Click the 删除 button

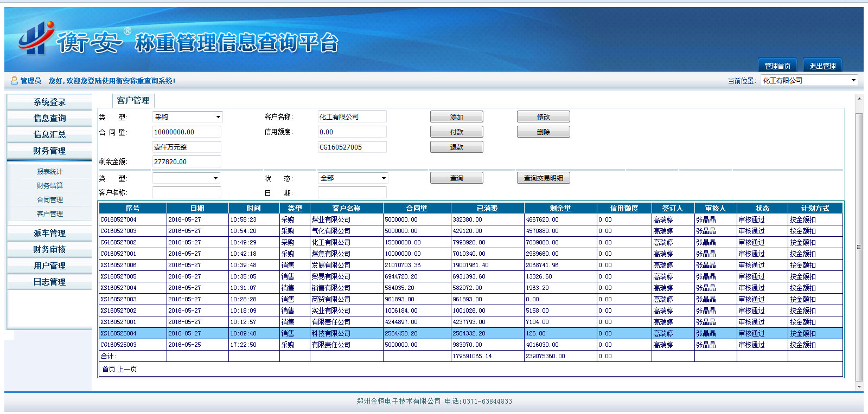(543, 132)
